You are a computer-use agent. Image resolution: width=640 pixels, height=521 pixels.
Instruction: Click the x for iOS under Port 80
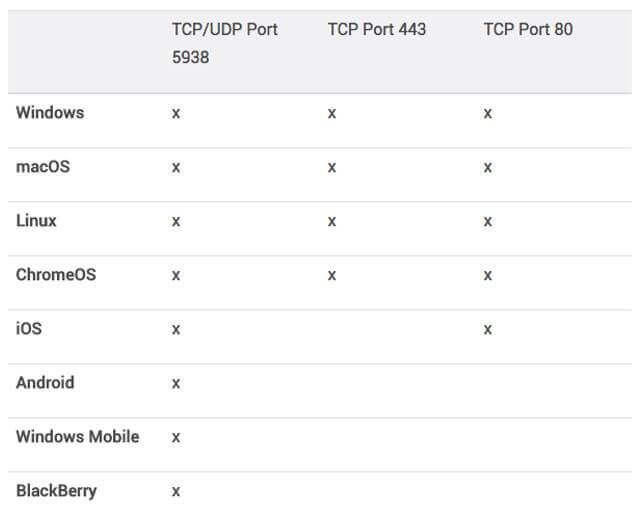tap(488, 329)
